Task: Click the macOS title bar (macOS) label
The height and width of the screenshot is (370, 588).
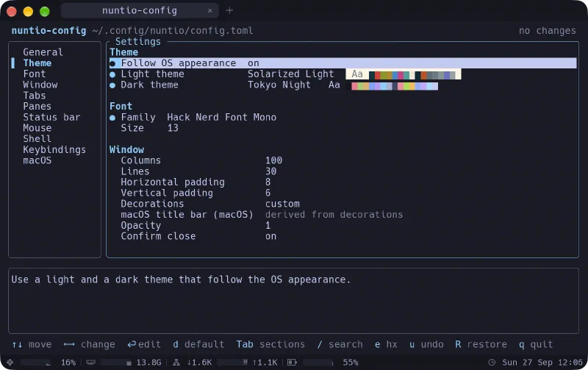Action: 187,214
